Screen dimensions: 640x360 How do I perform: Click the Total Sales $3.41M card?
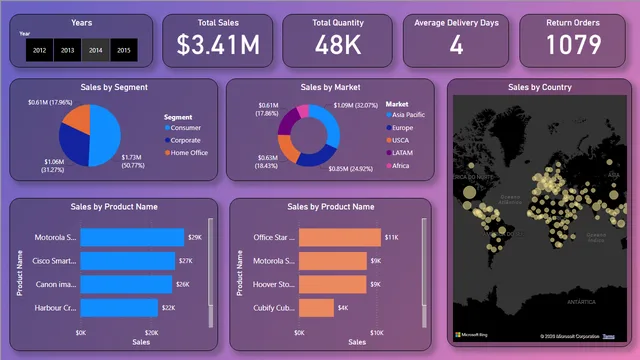218,41
